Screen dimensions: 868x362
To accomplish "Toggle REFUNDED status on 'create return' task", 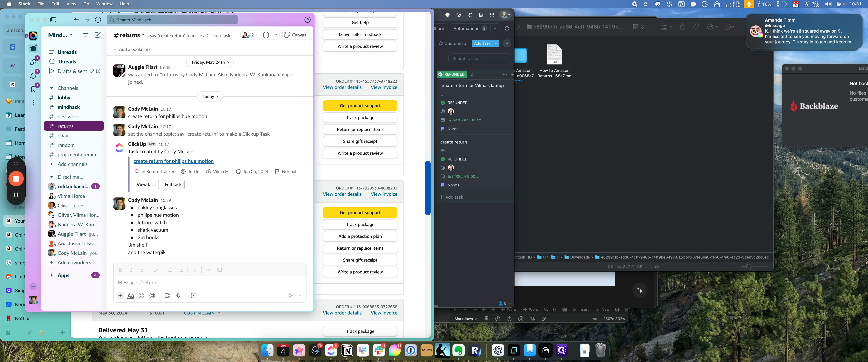I will (443, 159).
